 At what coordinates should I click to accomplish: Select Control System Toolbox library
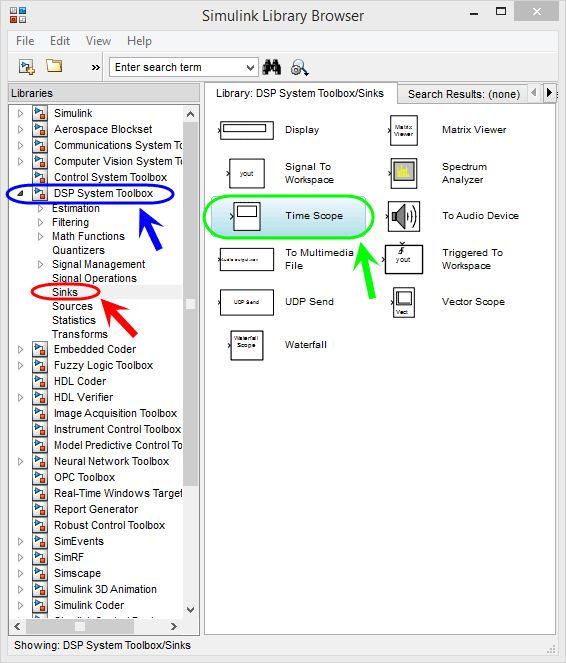tap(110, 178)
